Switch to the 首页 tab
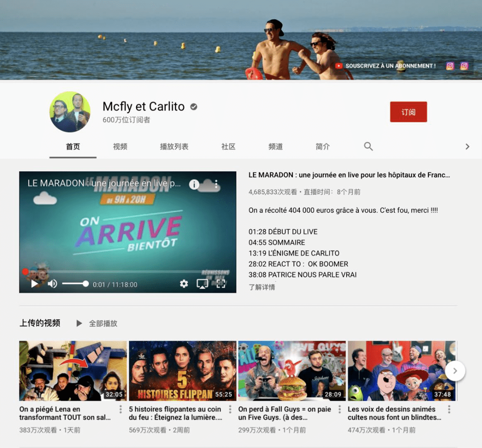 tap(73, 147)
